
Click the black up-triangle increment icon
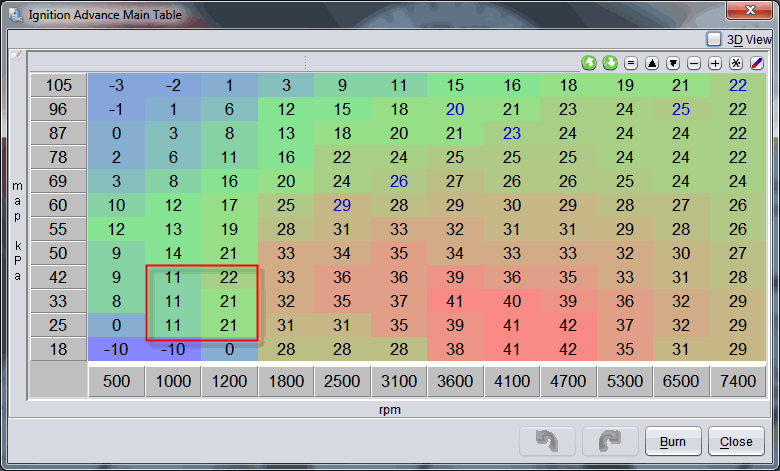[x=652, y=63]
